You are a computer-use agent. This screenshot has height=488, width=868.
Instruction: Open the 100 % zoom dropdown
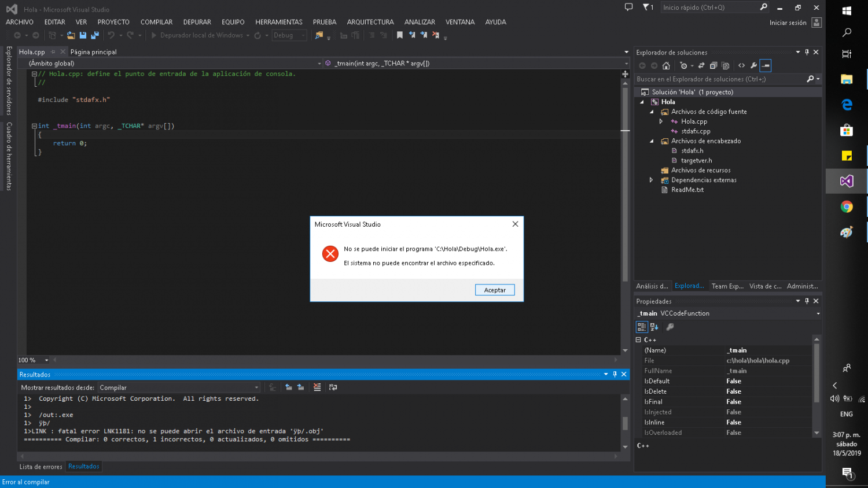[46, 360]
